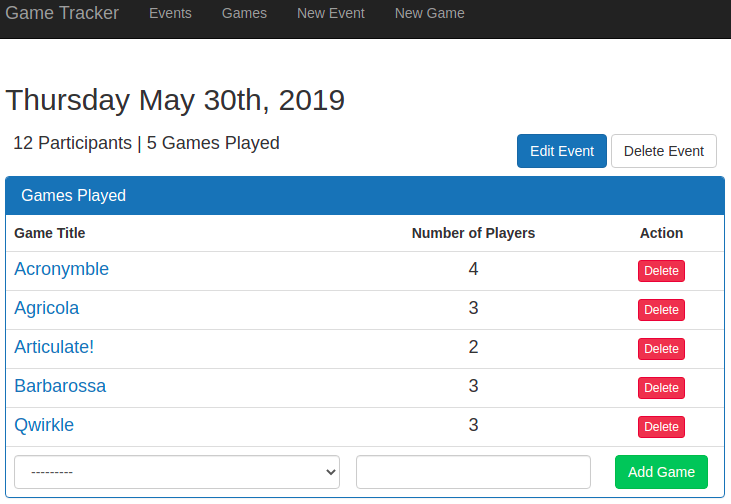
Task: Open the Qwirkle game link
Action: click(x=44, y=425)
